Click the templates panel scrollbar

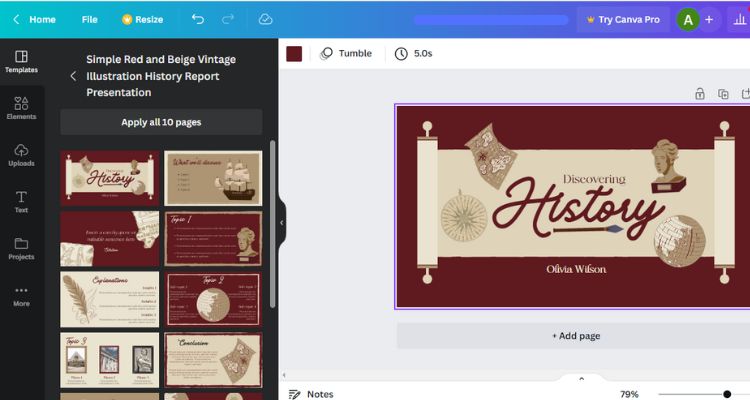tap(273, 224)
